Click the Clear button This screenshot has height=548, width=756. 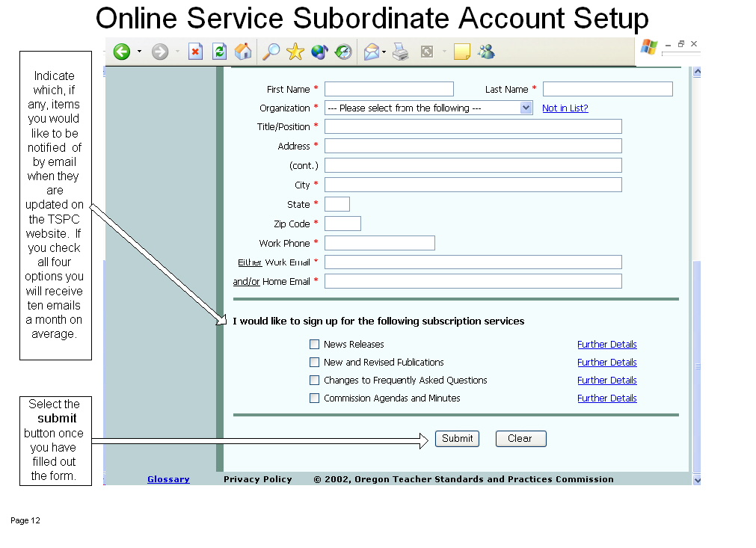[x=520, y=439]
